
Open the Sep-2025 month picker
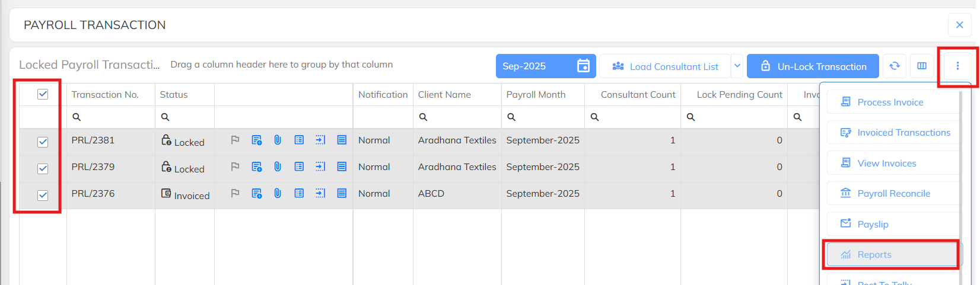coord(534,66)
